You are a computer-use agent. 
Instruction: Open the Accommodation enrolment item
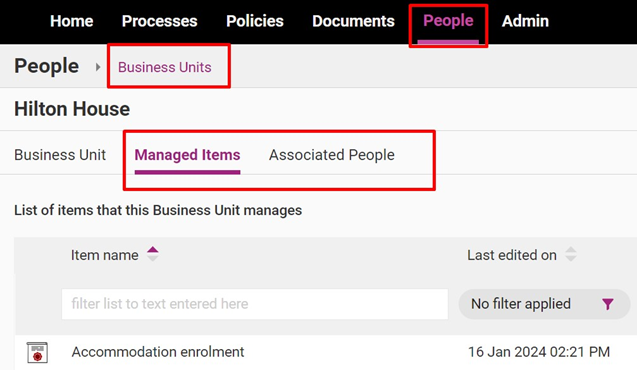tap(158, 352)
